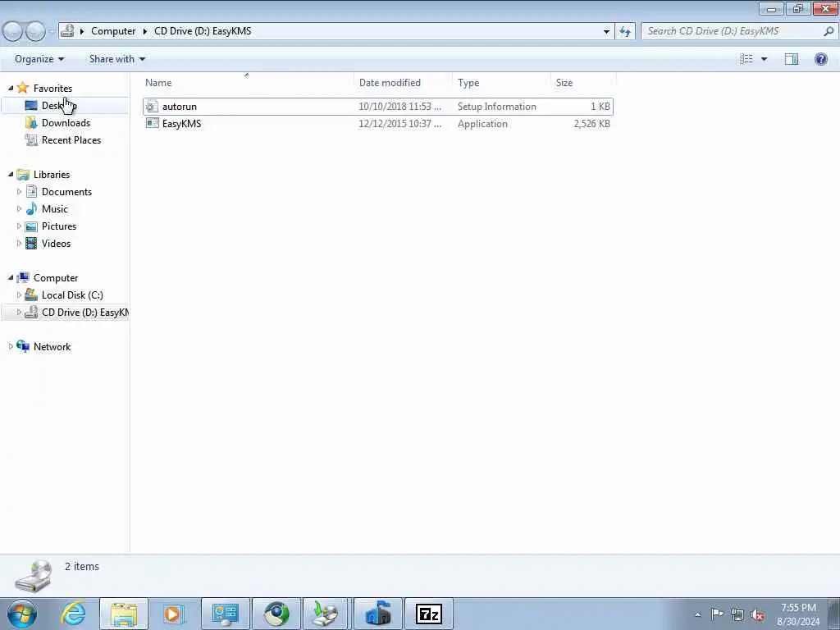Image resolution: width=840 pixels, height=630 pixels.
Task: Open the view options dropdown arrow
Action: pos(764,59)
